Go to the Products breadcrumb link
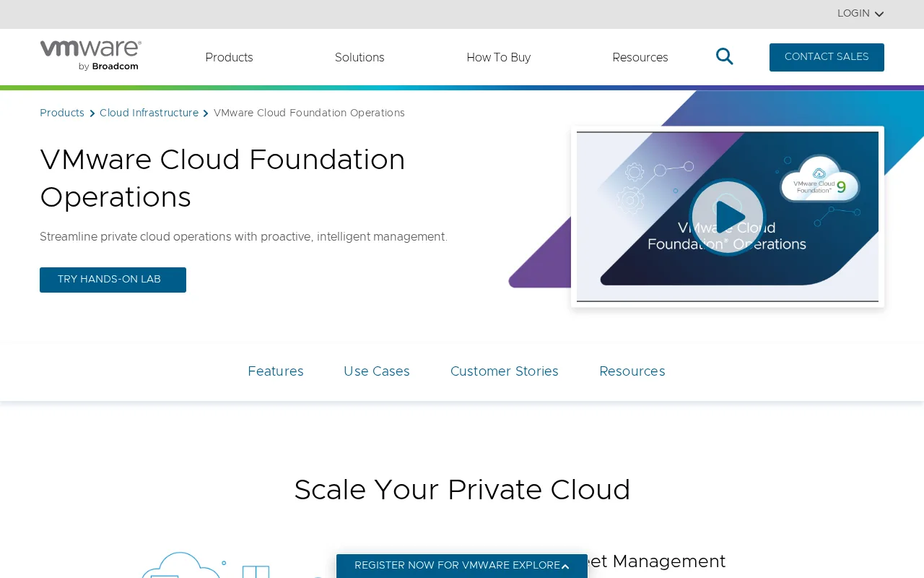Screen dimensions: 924x578 (62, 113)
